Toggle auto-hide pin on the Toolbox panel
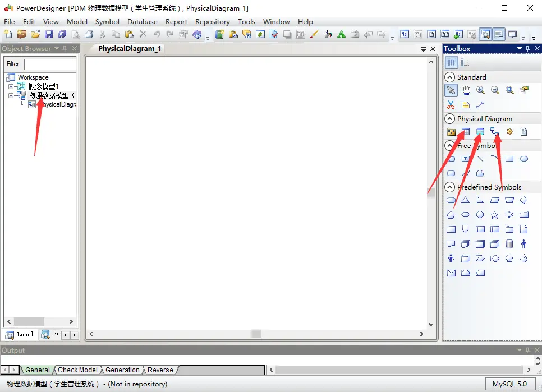This screenshot has height=392, width=542. pos(527,48)
